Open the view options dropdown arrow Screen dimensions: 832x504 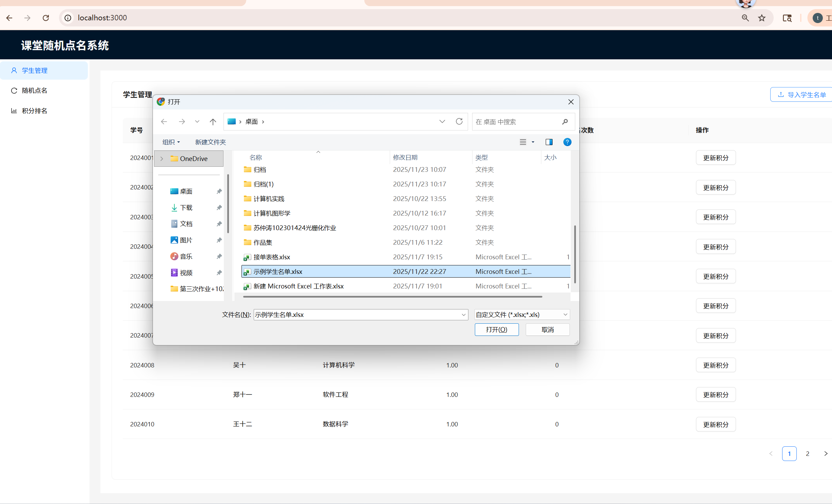point(533,142)
